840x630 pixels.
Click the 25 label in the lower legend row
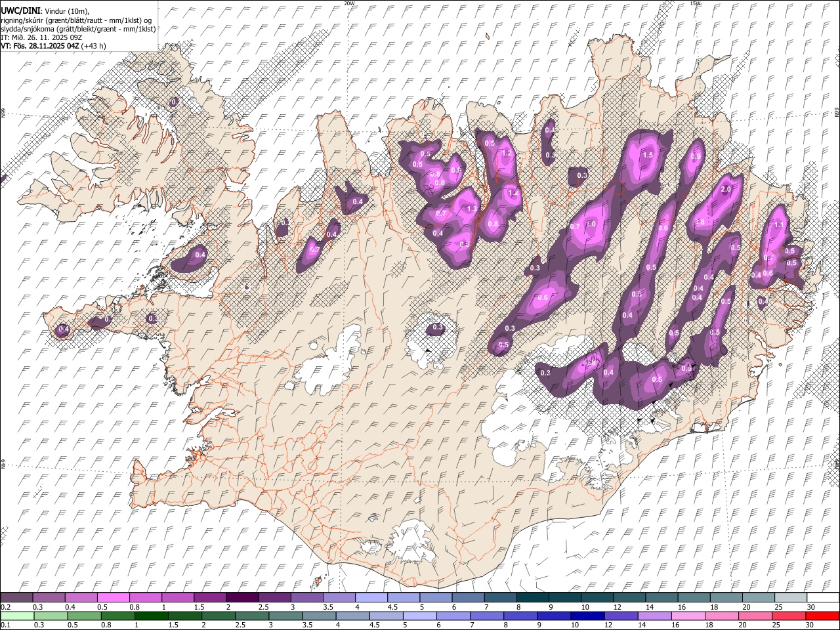click(778, 625)
